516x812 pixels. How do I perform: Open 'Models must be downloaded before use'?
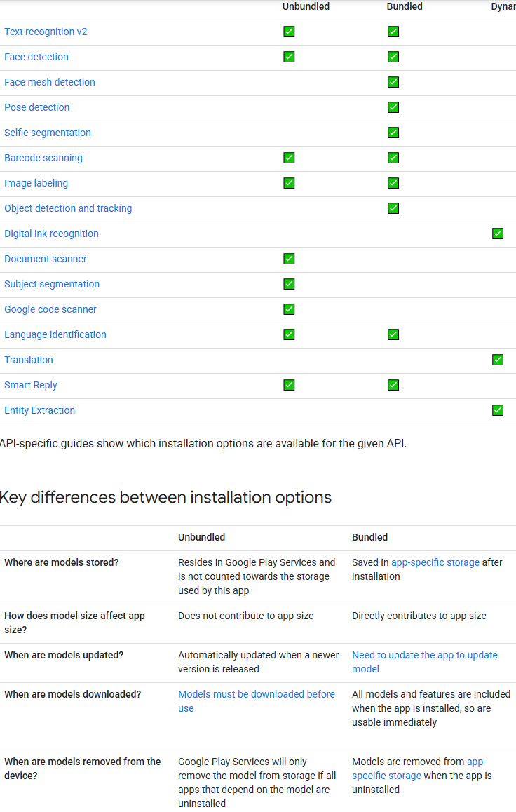click(256, 701)
